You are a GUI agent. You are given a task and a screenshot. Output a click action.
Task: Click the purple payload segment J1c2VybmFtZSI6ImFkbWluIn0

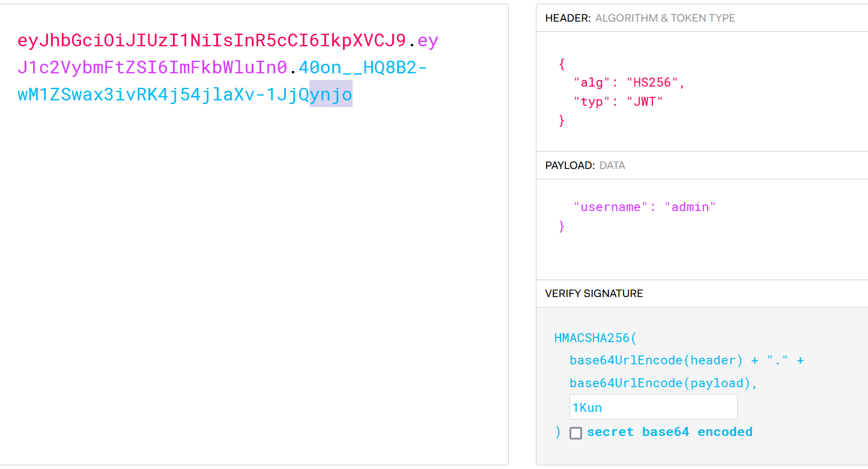(x=152, y=68)
